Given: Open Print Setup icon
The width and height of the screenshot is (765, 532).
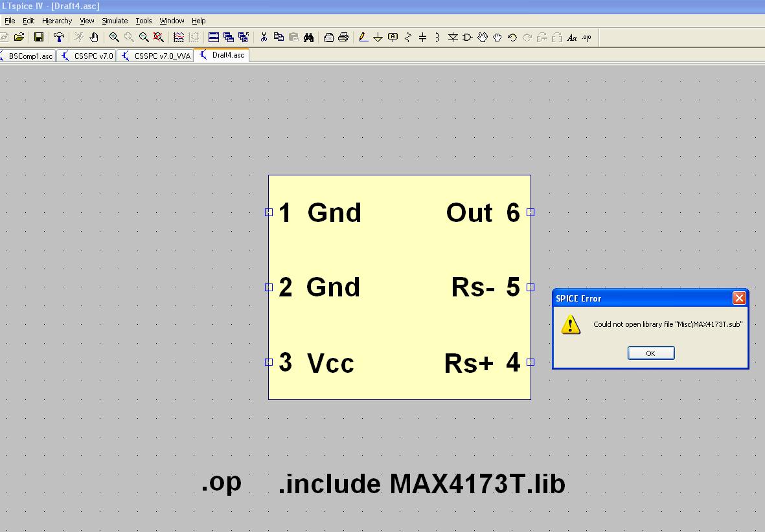Looking at the screenshot, I should coord(329,37).
